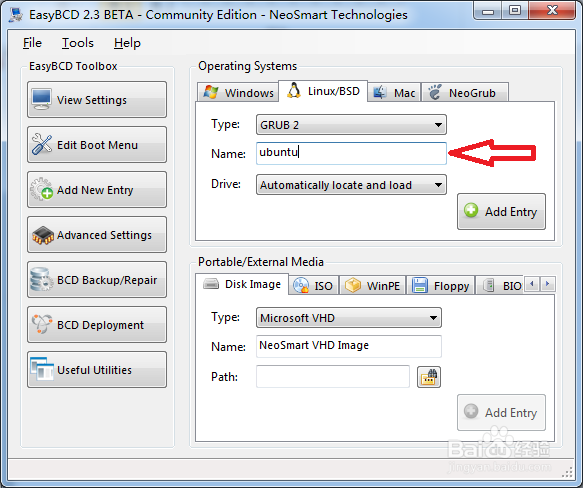Click the disabled Add Entry in Portable Media
The image size is (583, 488).
[501, 412]
